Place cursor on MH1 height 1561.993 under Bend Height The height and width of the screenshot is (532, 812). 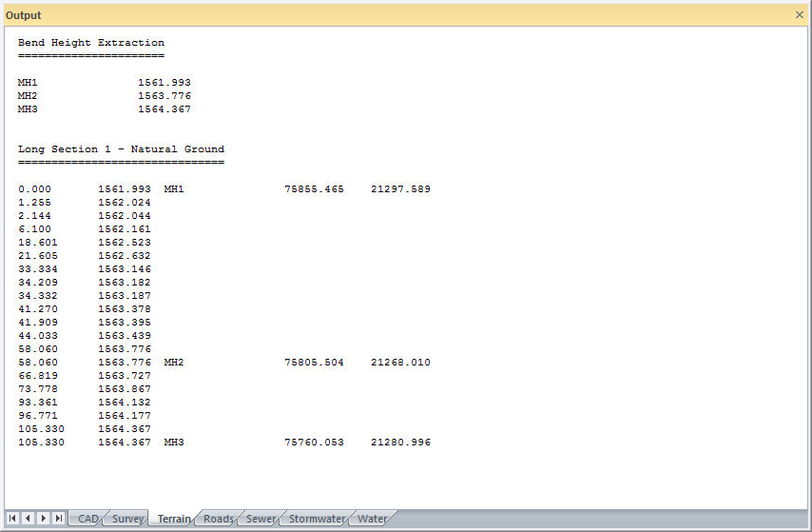point(164,83)
